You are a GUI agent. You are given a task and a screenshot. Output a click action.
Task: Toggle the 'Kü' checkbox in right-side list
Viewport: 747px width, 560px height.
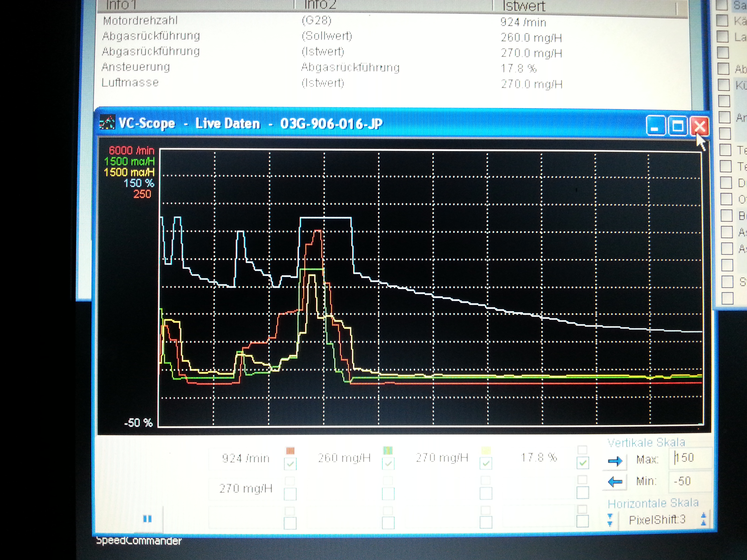click(723, 85)
